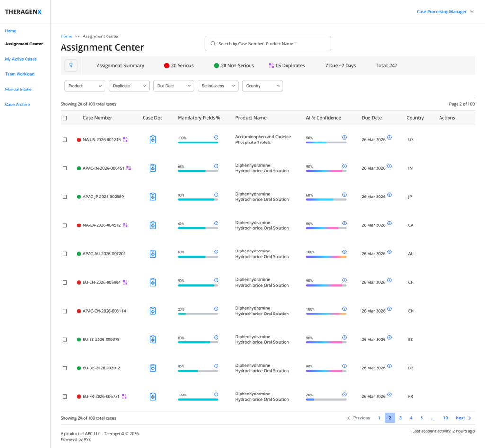Click the case search input field

[x=268, y=44]
